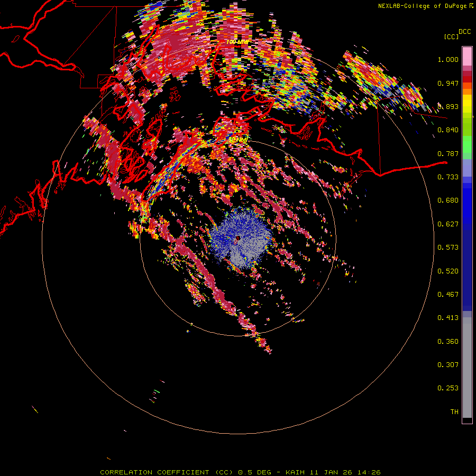Viewport: 476px width, 476px height.
Task: Select the 0.467 legend value
Action: click(448, 295)
